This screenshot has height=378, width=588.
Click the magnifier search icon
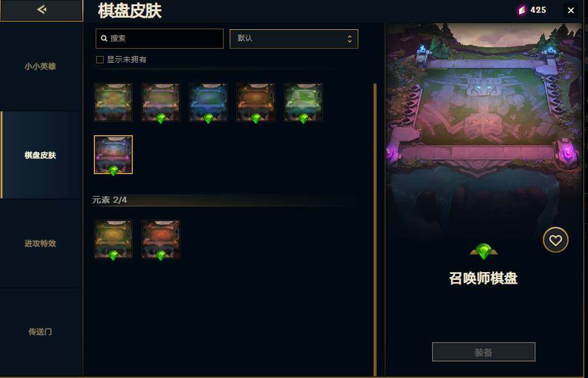coord(104,38)
